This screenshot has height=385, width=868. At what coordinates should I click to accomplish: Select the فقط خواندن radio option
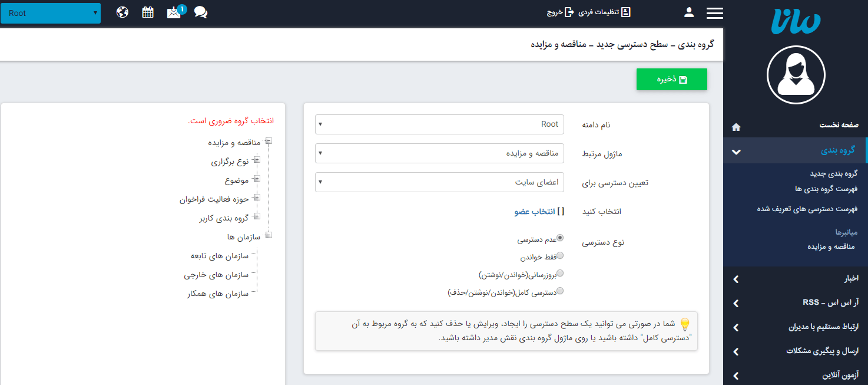(560, 255)
